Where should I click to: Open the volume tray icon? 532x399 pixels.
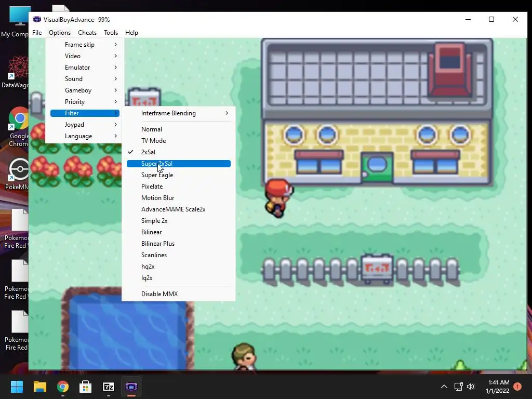coord(471,387)
